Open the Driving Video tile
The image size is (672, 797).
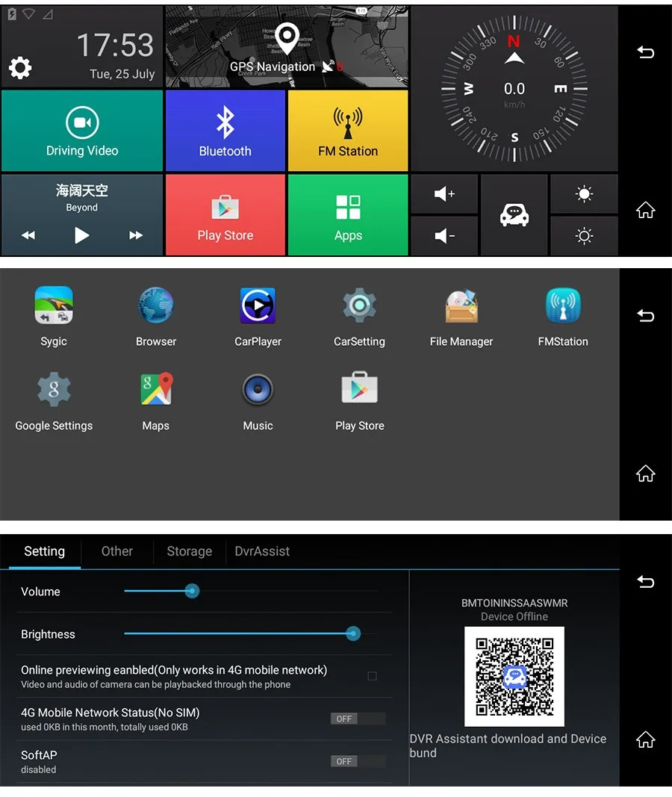82,131
